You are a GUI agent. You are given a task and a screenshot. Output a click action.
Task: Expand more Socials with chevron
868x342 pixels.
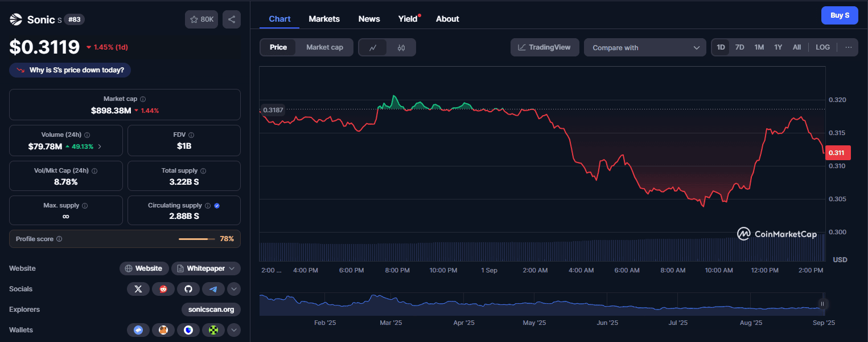(234, 289)
